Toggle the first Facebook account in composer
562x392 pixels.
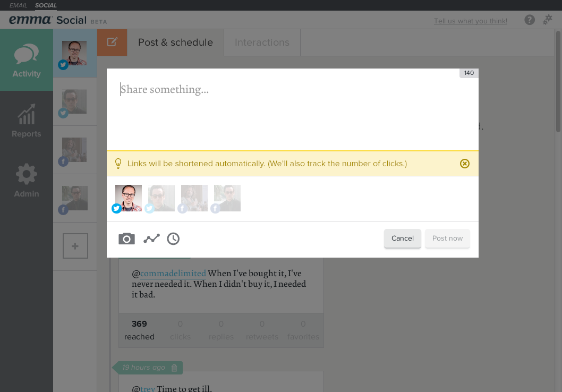tap(194, 198)
